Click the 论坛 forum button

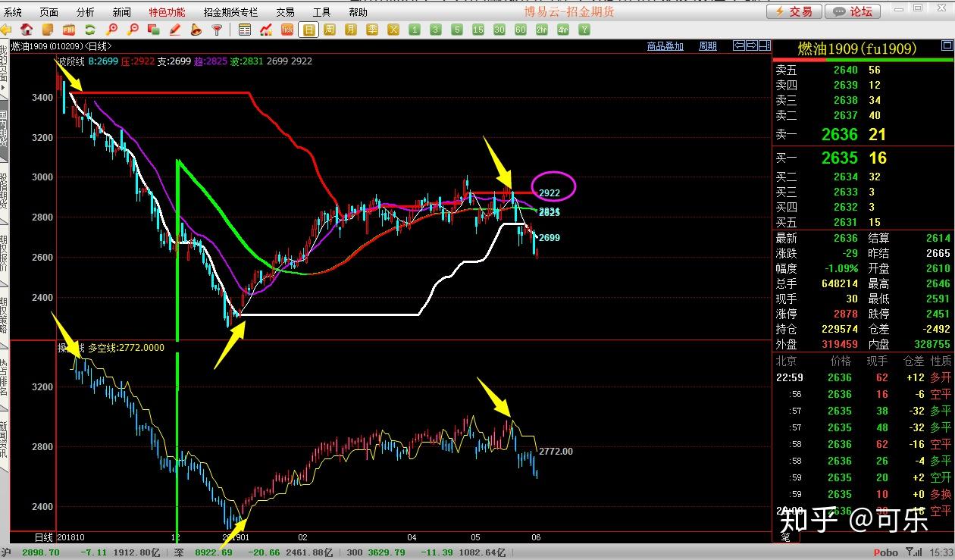coord(853,11)
